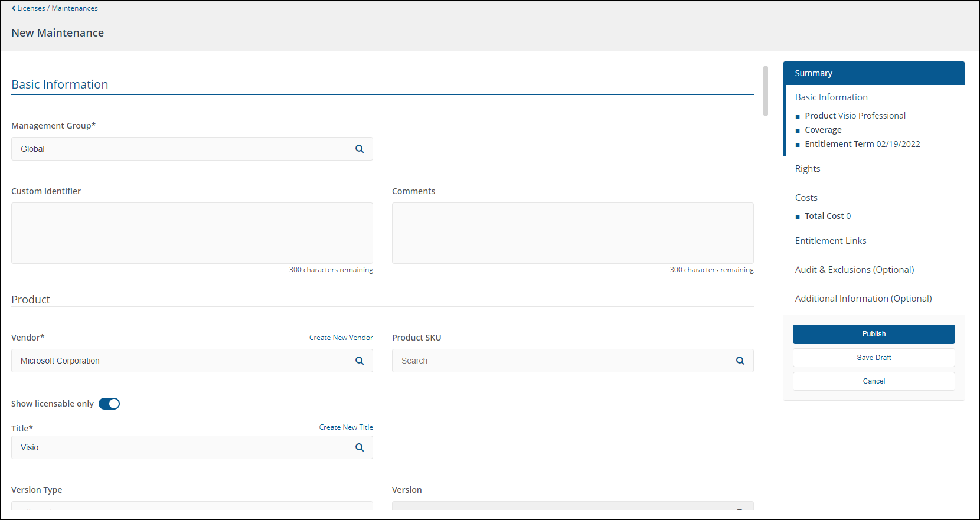Click the Title field search icon
Image resolution: width=980 pixels, height=520 pixels.
click(x=359, y=447)
